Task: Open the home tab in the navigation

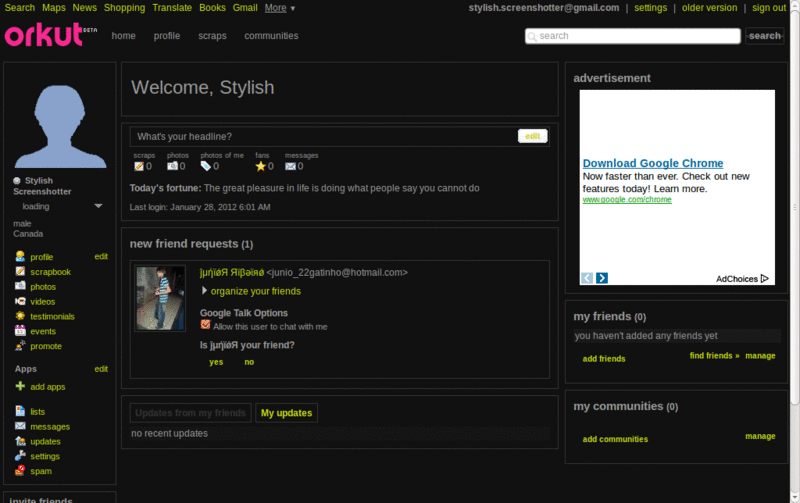Action: 123,36
